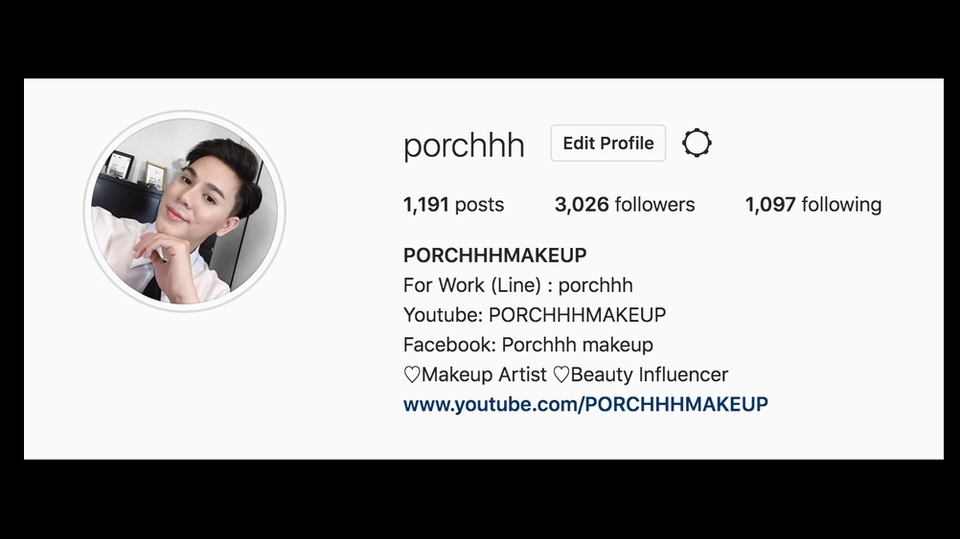Click the Makeup Artist text
The height and width of the screenshot is (539, 960).
[x=484, y=375]
